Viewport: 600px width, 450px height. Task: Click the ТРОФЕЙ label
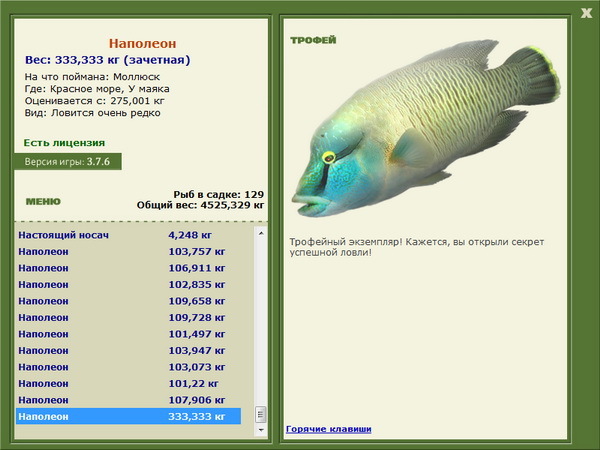(x=313, y=40)
